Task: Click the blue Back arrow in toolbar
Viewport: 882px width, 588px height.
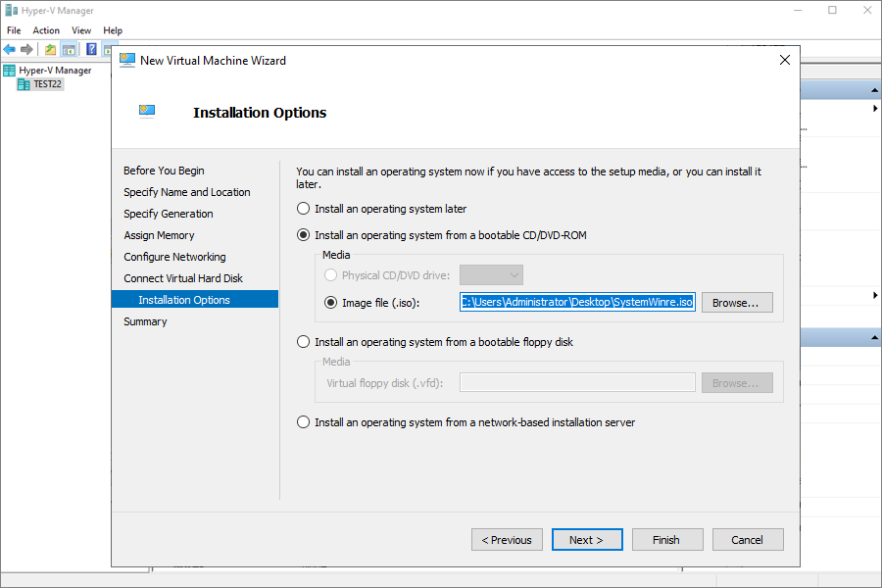Action: point(10,50)
